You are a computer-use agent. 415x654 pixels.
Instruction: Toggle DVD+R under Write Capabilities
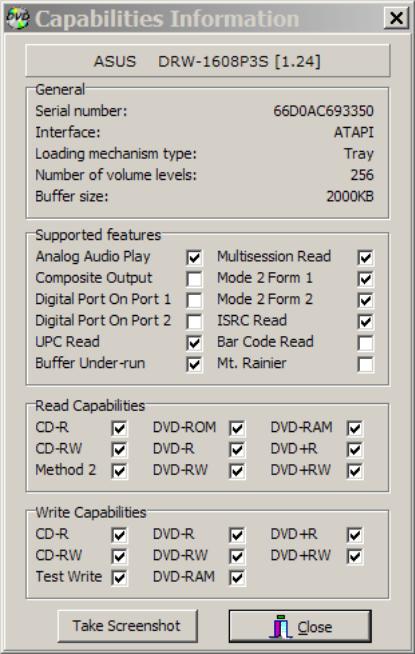click(x=355, y=535)
